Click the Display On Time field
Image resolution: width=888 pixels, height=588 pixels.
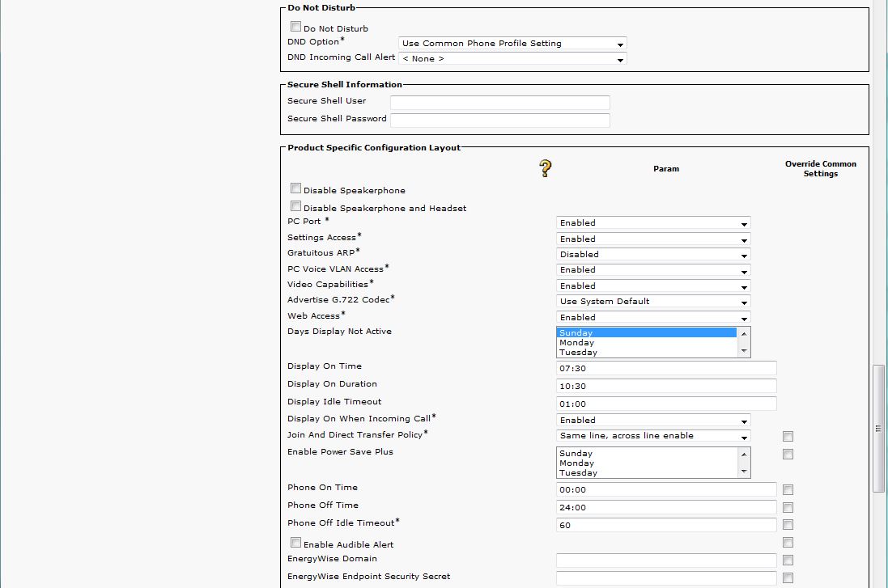665,368
